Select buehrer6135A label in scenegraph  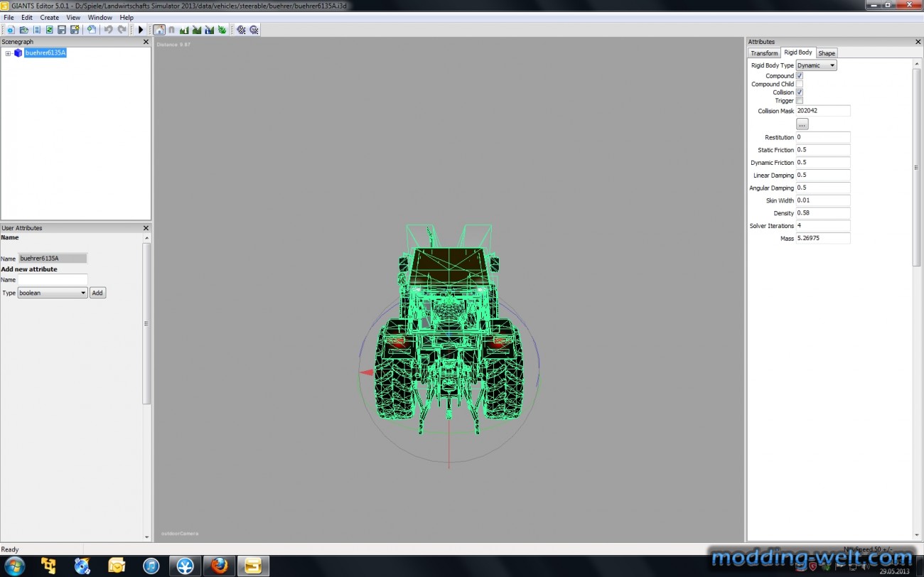coord(45,53)
